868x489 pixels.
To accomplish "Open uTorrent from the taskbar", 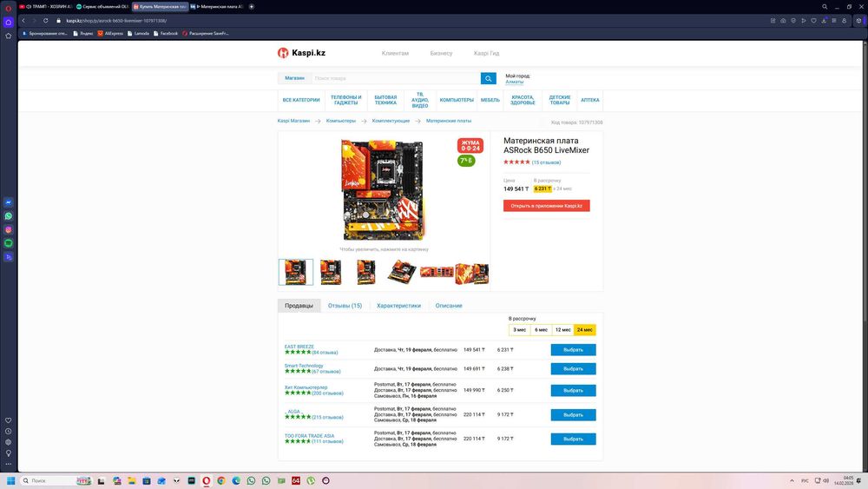I will 311,480.
